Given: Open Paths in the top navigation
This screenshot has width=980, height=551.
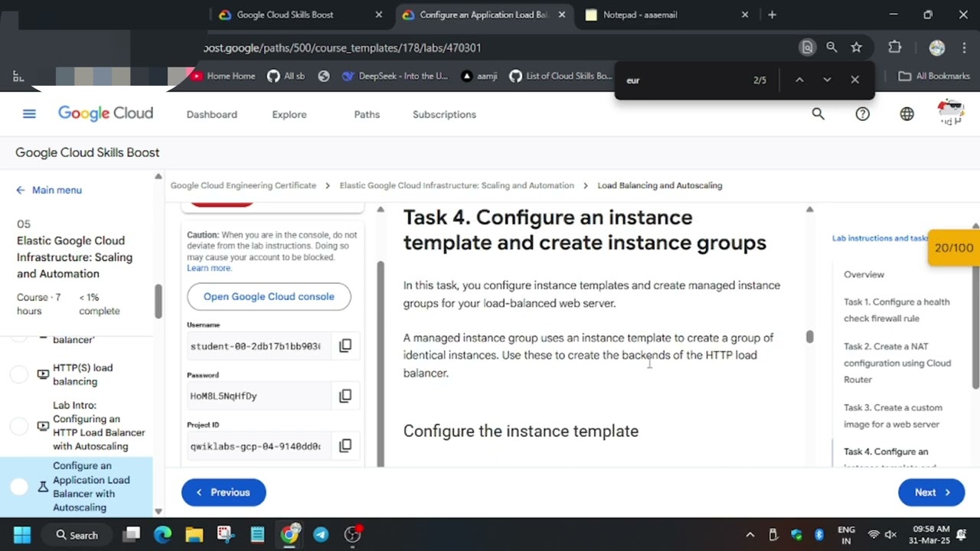Looking at the screenshot, I should click(367, 114).
